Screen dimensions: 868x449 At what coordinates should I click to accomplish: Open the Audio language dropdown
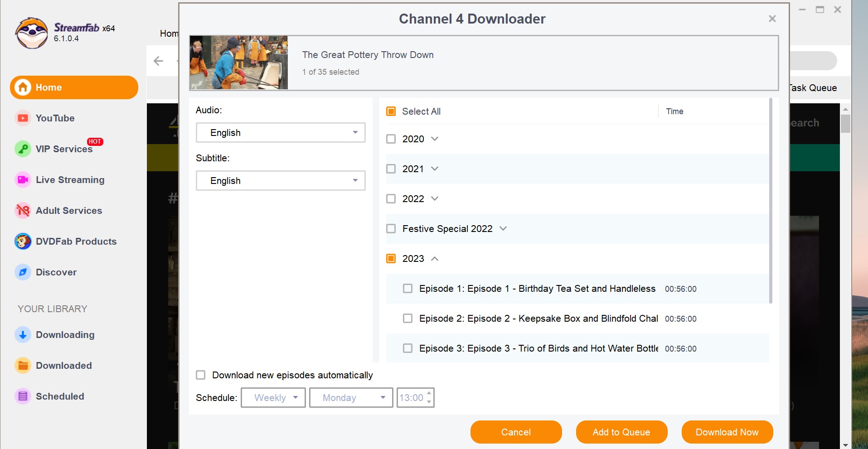tap(281, 133)
